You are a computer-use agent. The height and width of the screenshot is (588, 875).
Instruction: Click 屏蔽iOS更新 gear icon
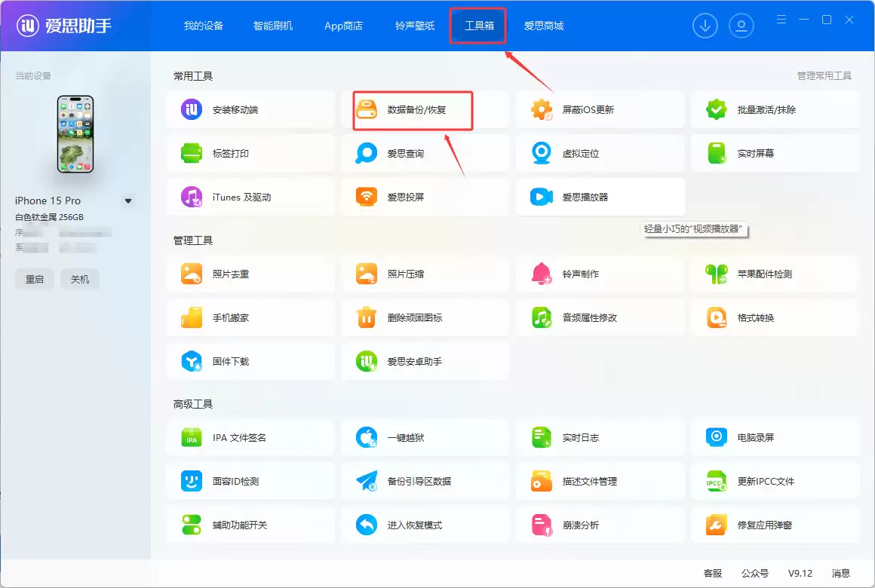[542, 109]
